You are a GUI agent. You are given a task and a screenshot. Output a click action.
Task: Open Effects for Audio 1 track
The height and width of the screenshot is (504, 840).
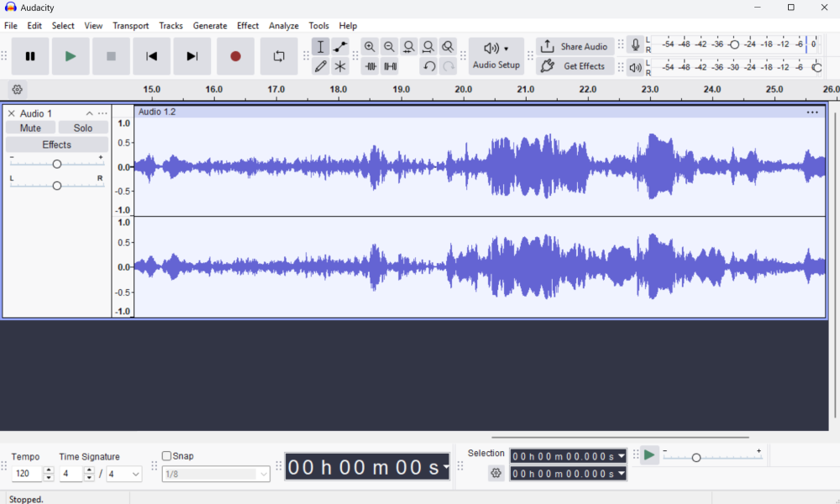coord(57,144)
